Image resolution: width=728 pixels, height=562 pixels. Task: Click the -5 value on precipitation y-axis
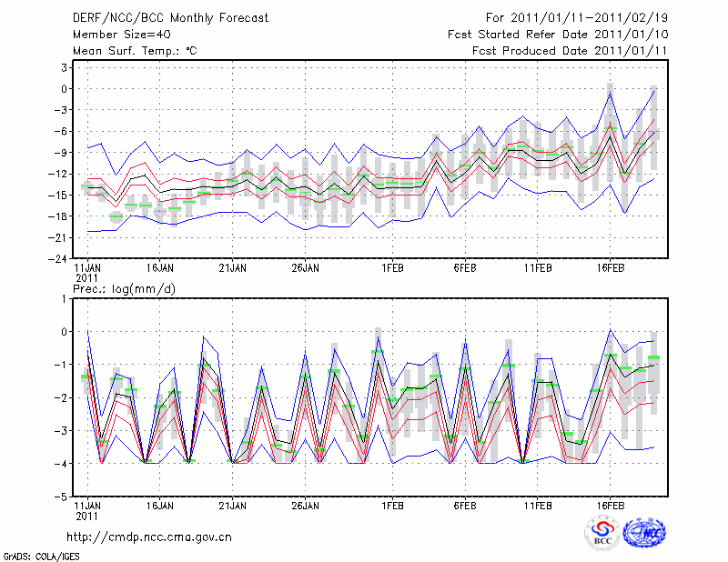pyautogui.click(x=62, y=497)
